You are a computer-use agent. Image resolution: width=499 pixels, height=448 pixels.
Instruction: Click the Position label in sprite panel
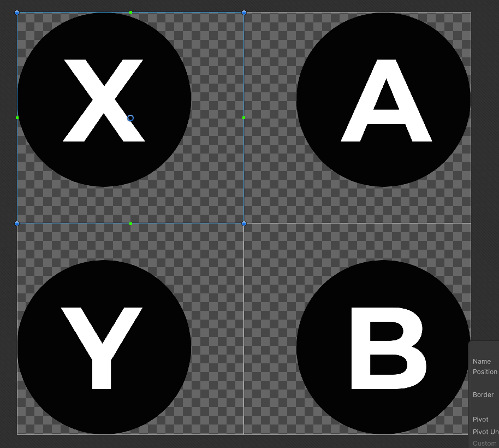(485, 372)
